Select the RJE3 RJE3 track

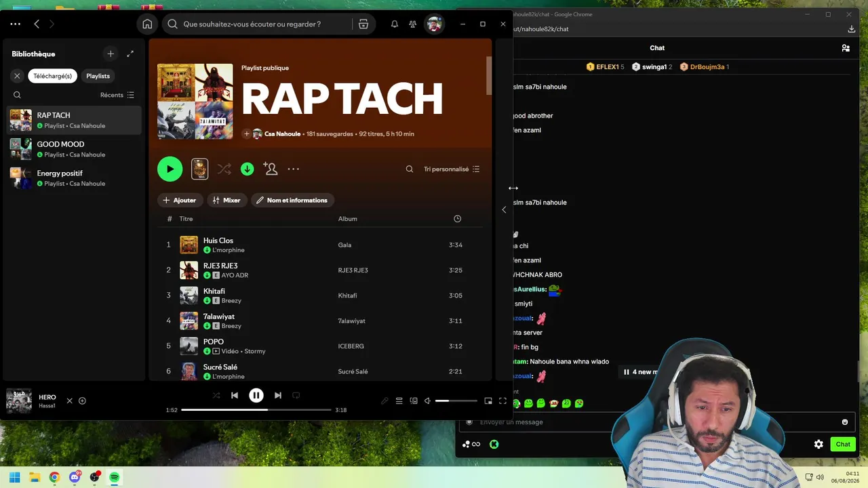tap(320, 270)
